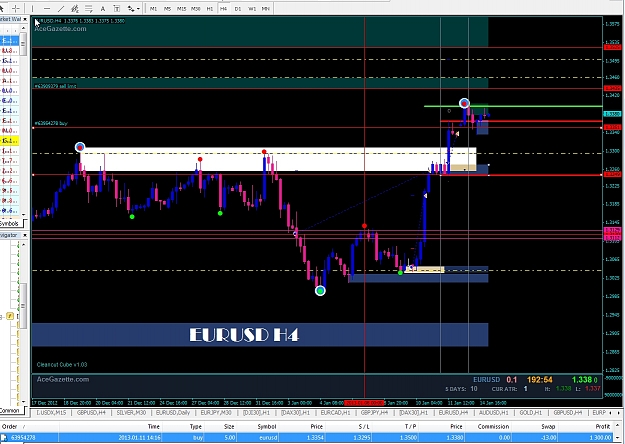Switch chart to M1 timeframe
The width and height of the screenshot is (625, 444).
point(153,8)
